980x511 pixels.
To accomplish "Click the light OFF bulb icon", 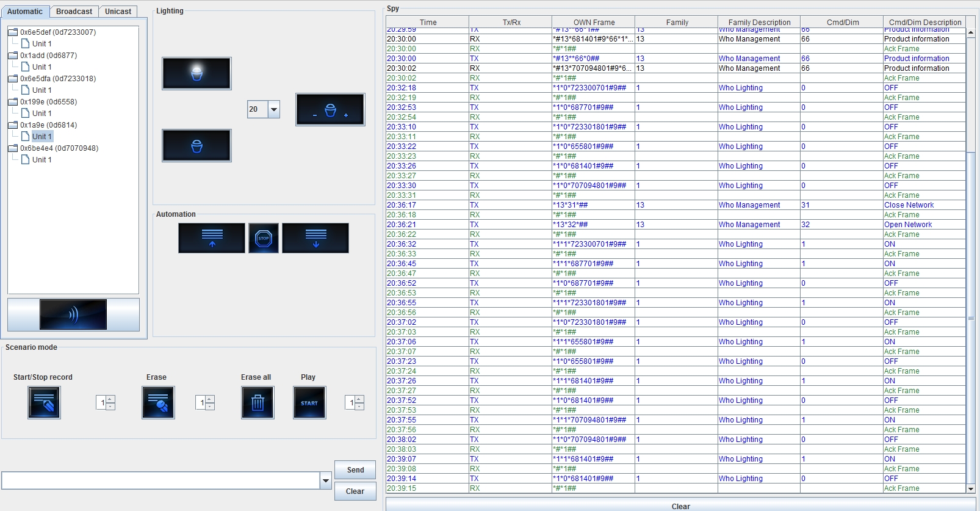I will point(196,145).
